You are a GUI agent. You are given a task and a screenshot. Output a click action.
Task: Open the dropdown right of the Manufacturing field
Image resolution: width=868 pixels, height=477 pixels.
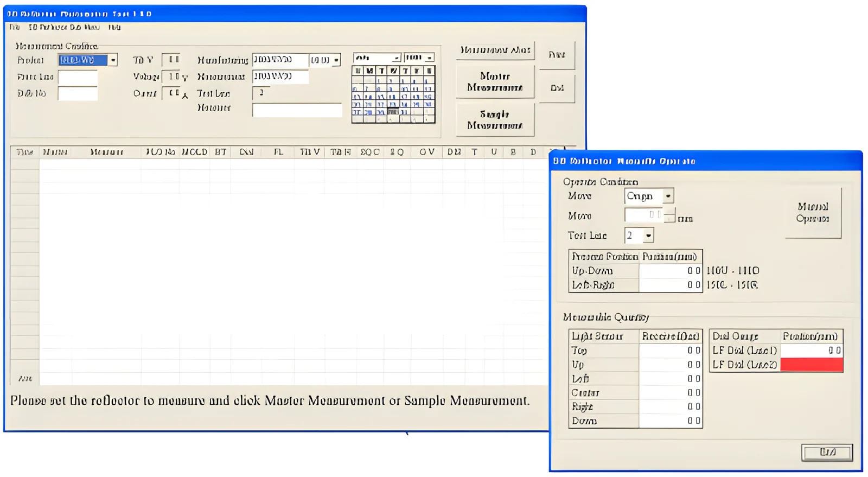click(336, 60)
